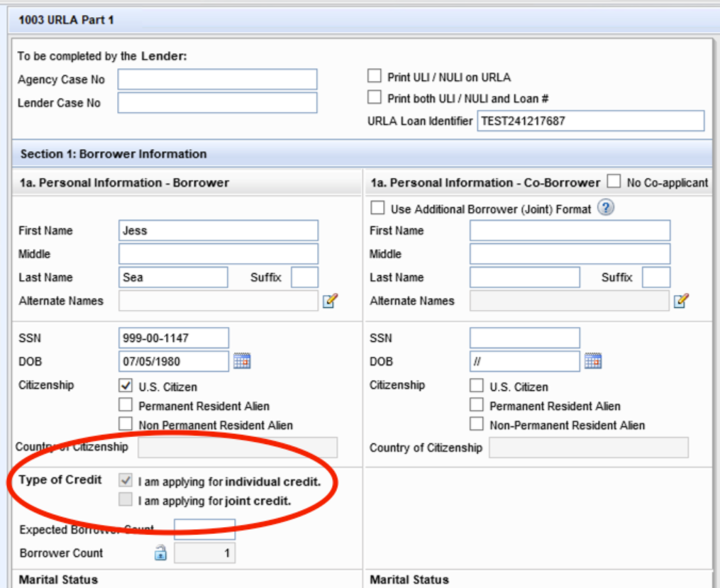Focus the Lender Case No input
The image size is (720, 588).
217,103
